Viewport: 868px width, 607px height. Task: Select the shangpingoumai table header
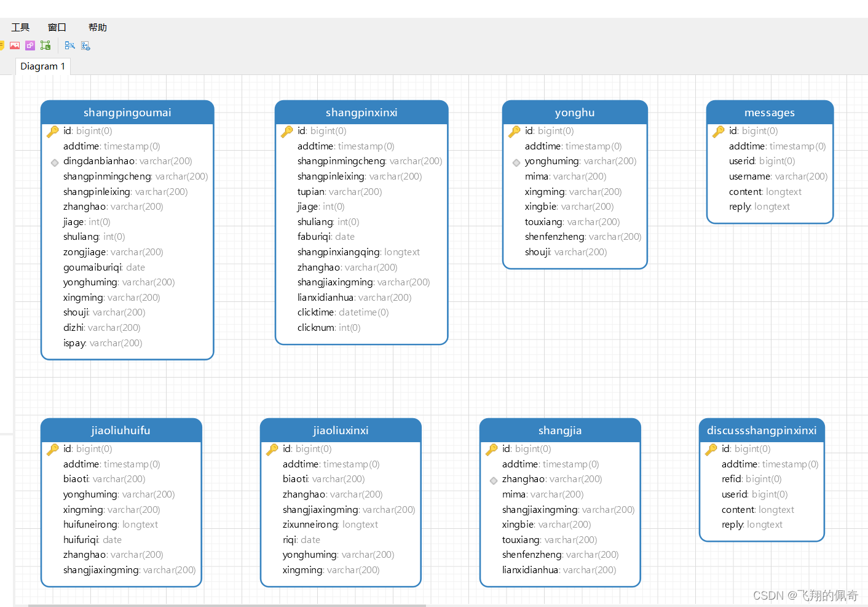[x=127, y=113]
